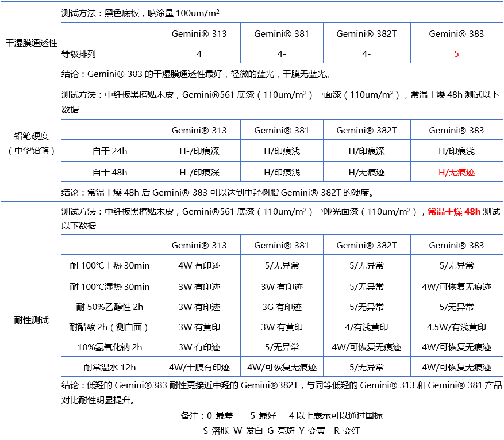
Task: Click 测试方法：黑色底板，喷涂量 100um/m² line
Action: (x=140, y=13)
